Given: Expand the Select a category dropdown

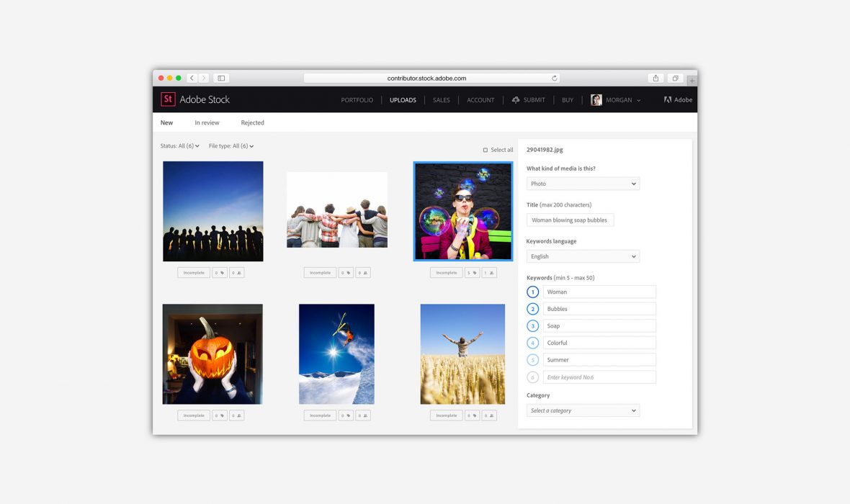Looking at the screenshot, I should 583,410.
